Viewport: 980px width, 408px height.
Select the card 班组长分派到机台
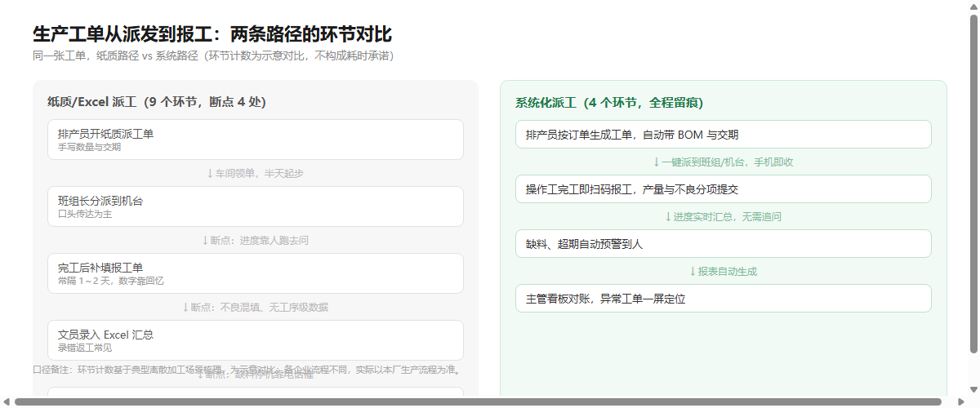(256, 206)
